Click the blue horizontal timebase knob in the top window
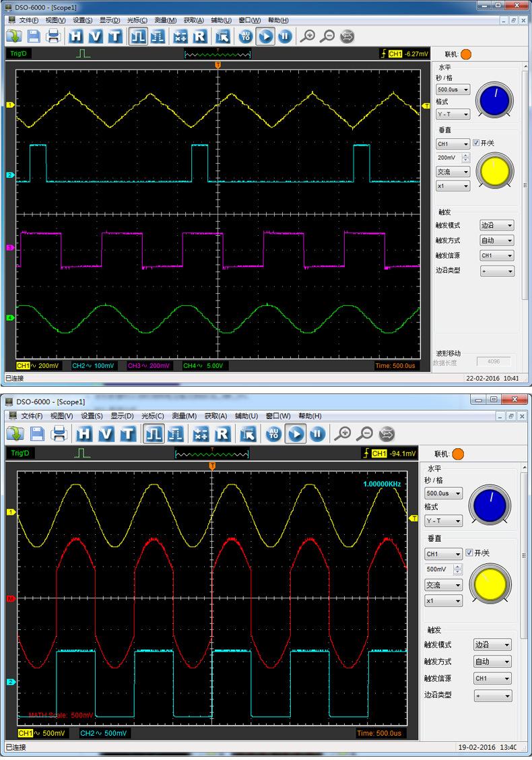 pos(495,100)
